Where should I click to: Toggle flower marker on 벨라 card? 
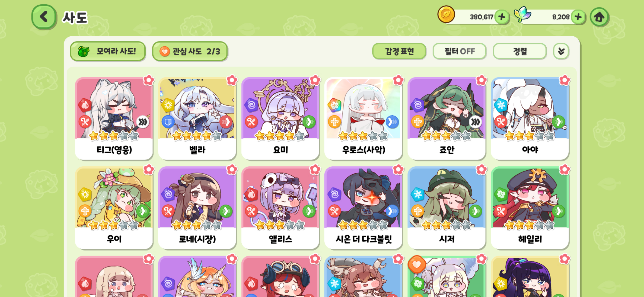[x=231, y=80]
